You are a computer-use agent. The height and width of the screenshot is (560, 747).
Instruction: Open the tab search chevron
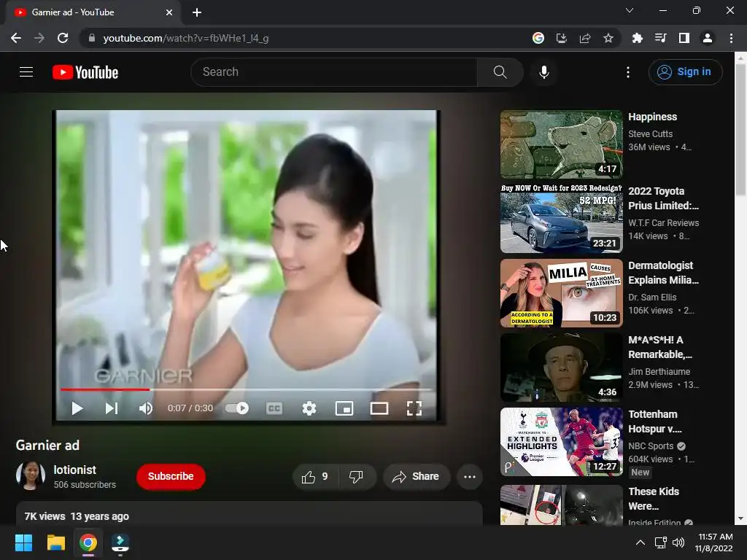pyautogui.click(x=629, y=10)
